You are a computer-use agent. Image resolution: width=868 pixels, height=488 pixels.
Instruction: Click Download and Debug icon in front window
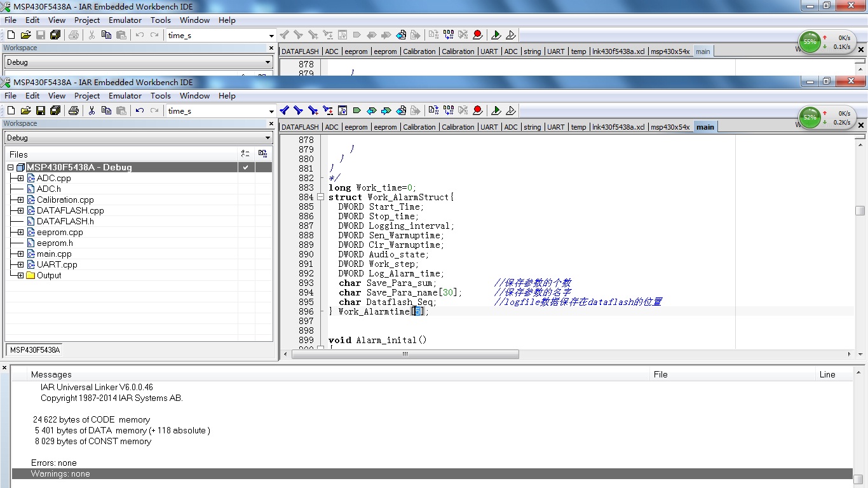[x=496, y=111]
